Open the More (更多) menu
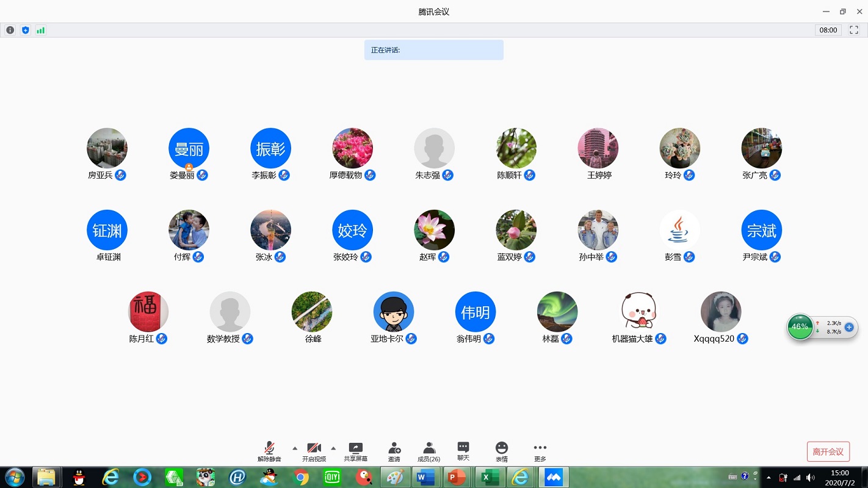 coord(540,452)
